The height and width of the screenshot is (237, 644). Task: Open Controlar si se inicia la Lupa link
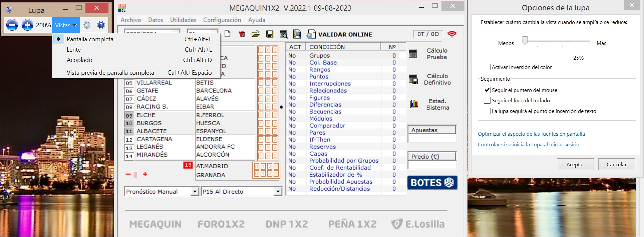pos(529,144)
